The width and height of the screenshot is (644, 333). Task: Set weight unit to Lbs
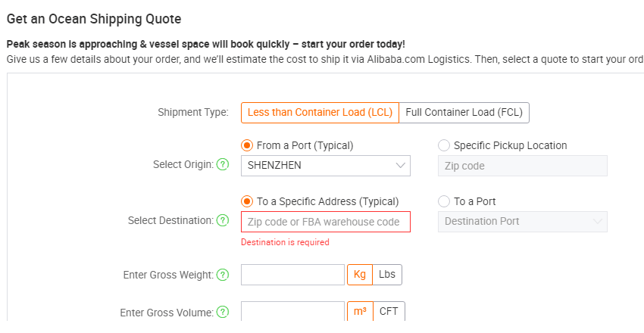[x=387, y=275]
